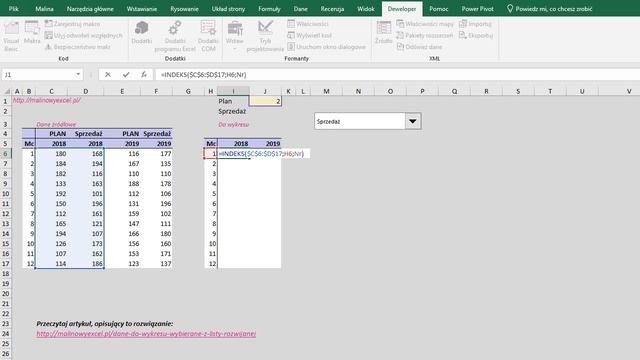Switch to the Widok tab
640x360 pixels.
pyautogui.click(x=365, y=9)
